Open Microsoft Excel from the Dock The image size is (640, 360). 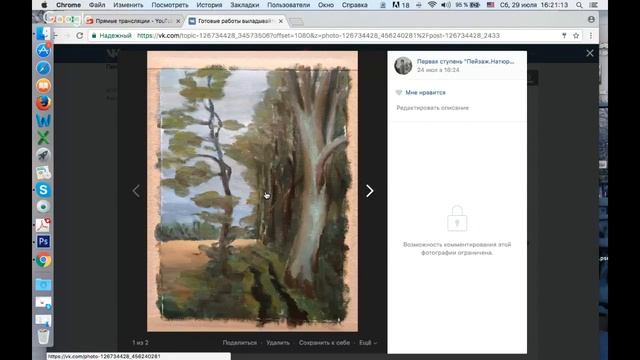coord(43,138)
